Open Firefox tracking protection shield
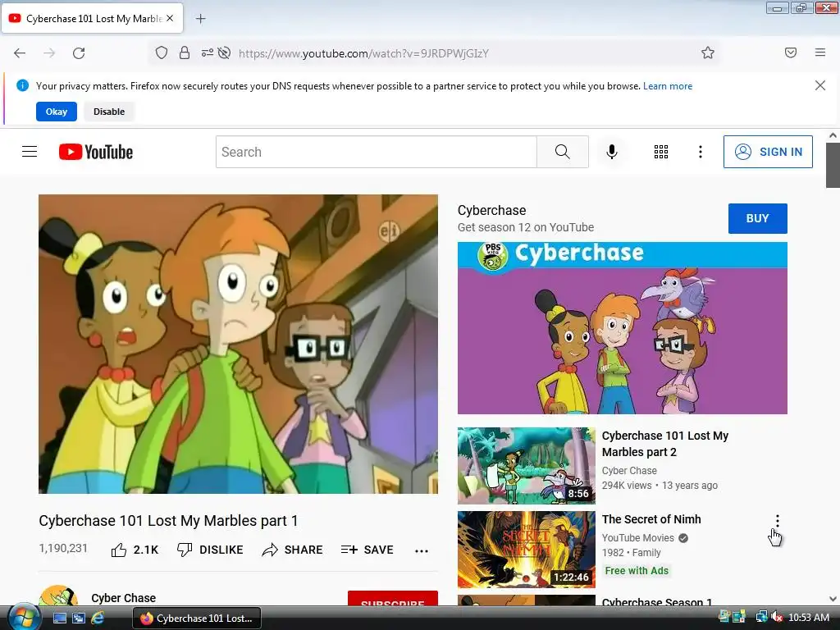This screenshot has height=630, width=840. [162, 52]
